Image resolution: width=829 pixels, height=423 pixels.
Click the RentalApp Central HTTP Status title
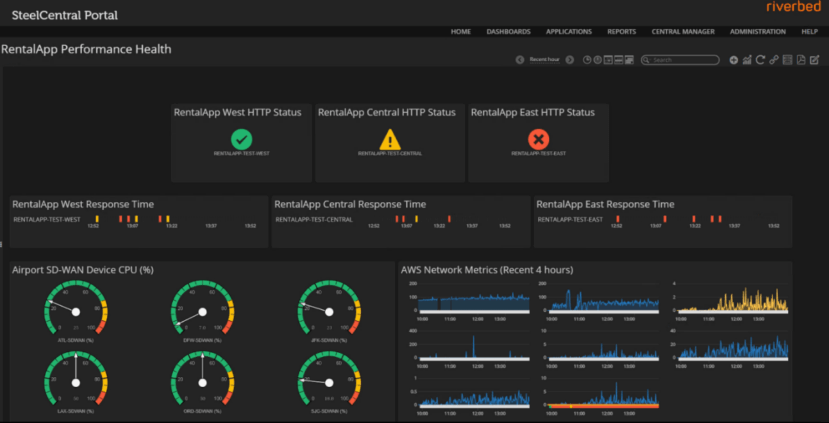pos(386,113)
